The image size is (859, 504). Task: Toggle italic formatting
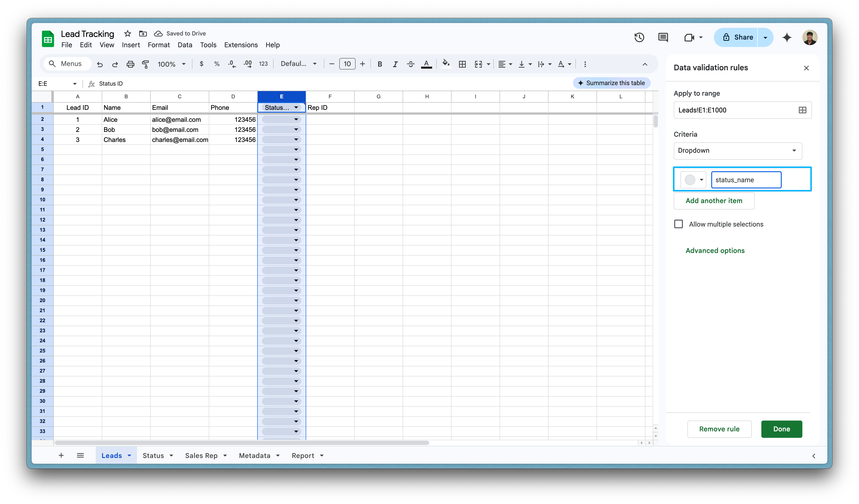tap(395, 64)
